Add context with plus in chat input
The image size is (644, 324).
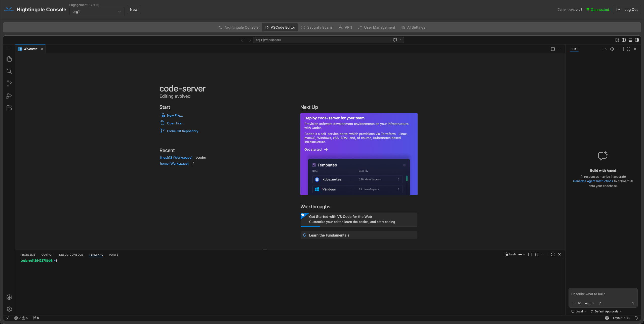click(x=573, y=303)
